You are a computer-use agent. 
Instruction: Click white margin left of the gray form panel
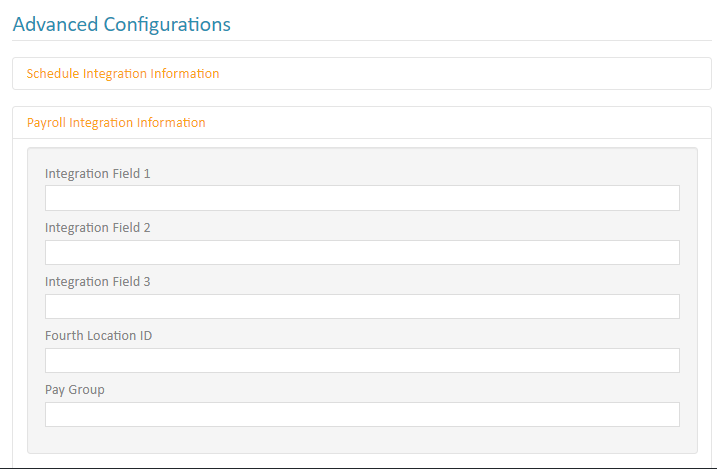20,300
